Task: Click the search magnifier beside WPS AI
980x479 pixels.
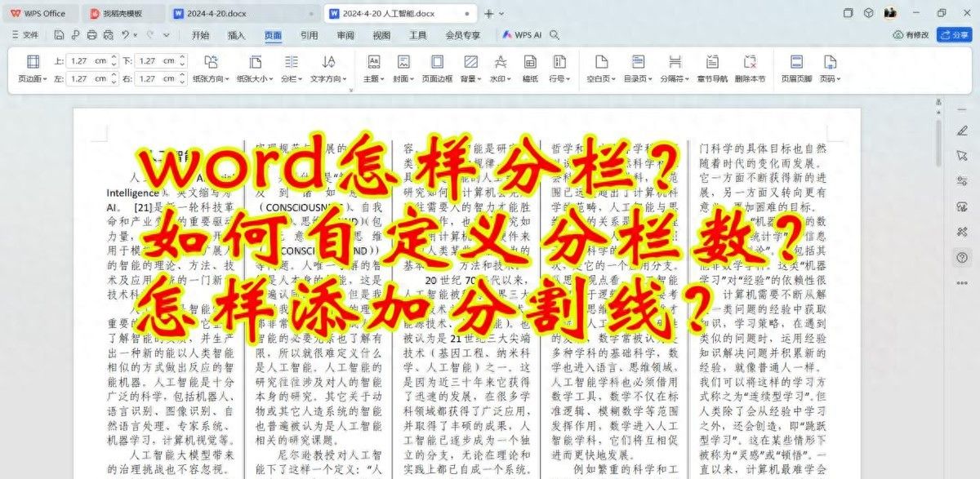Action: tap(555, 35)
